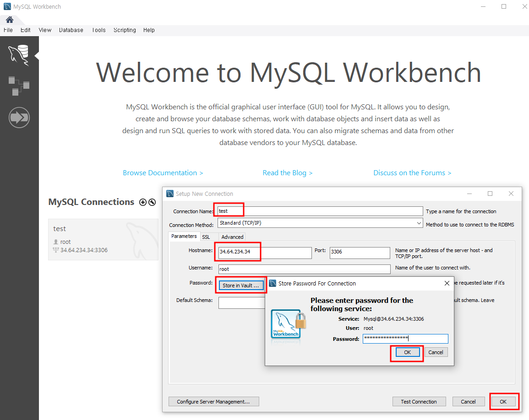Cancel the Store Password dialog
Viewport: 529px width, 420px height.
coord(436,352)
